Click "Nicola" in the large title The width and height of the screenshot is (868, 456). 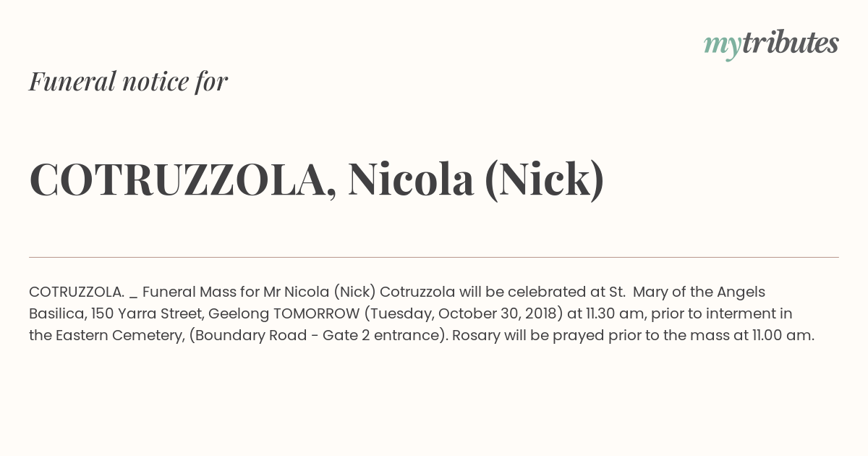coord(411,180)
